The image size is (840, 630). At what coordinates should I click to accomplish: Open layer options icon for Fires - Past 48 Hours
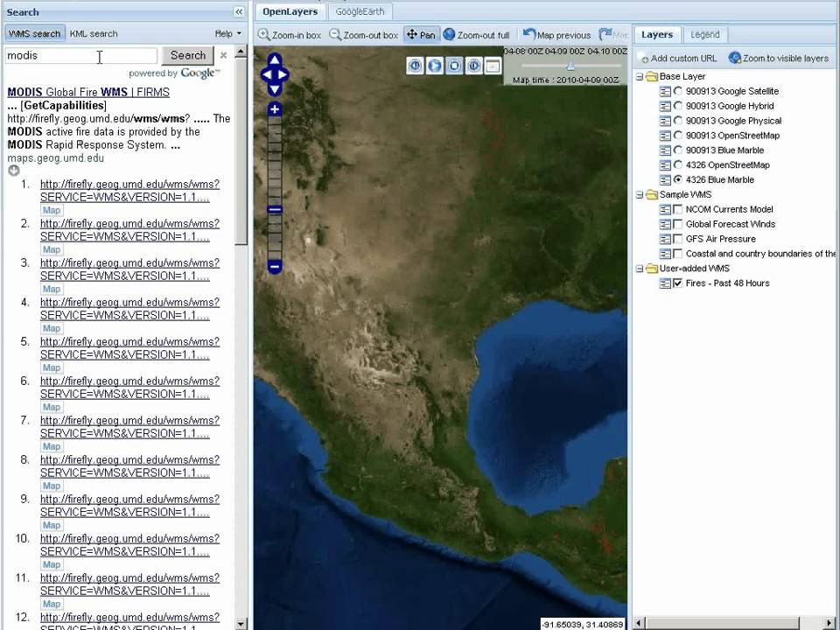coord(665,283)
